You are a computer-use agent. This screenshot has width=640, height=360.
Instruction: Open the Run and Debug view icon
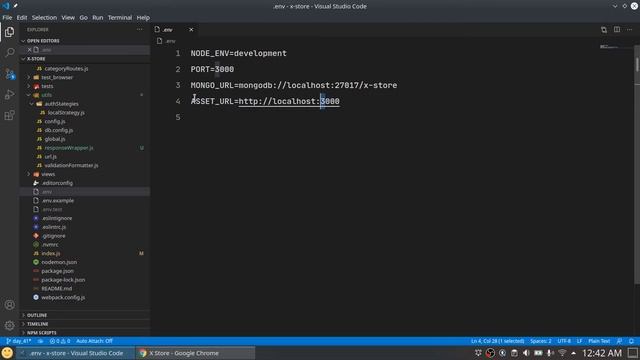tap(9, 95)
